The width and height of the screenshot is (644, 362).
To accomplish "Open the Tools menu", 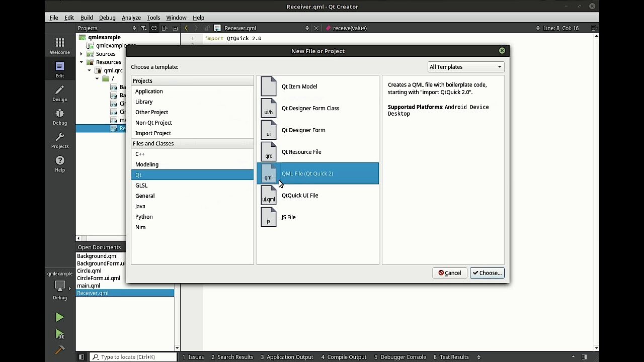I will (153, 18).
